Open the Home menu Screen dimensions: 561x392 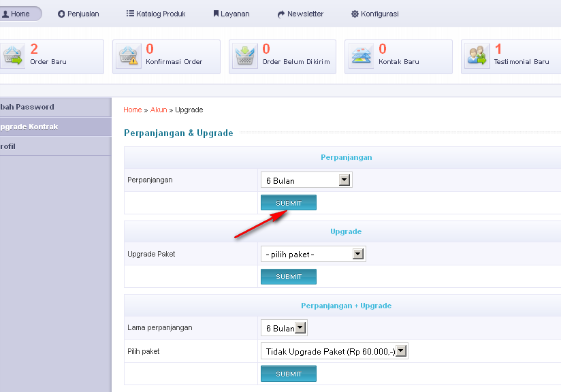[17, 14]
